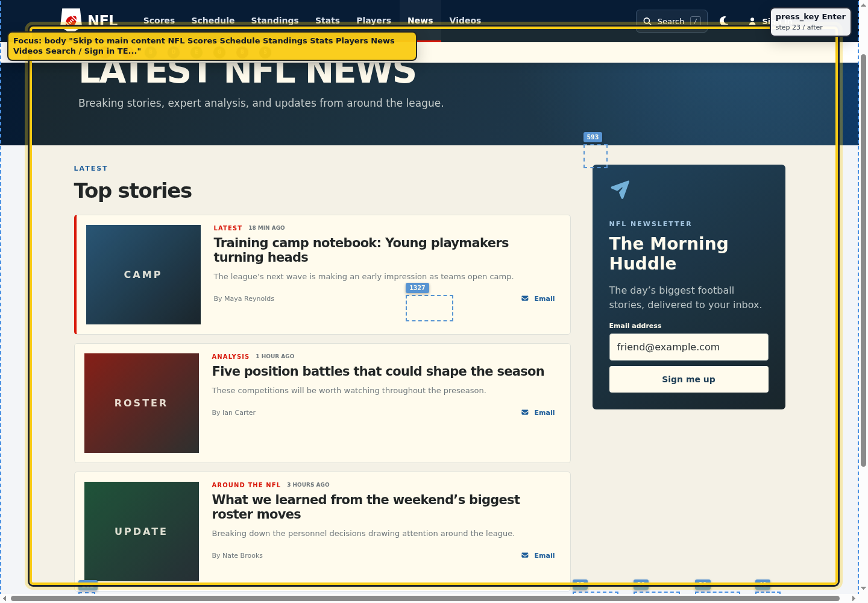Image resolution: width=868 pixels, height=603 pixels.
Task: Click "These competitions will be worth watching" summary
Action: pyautogui.click(x=348, y=391)
